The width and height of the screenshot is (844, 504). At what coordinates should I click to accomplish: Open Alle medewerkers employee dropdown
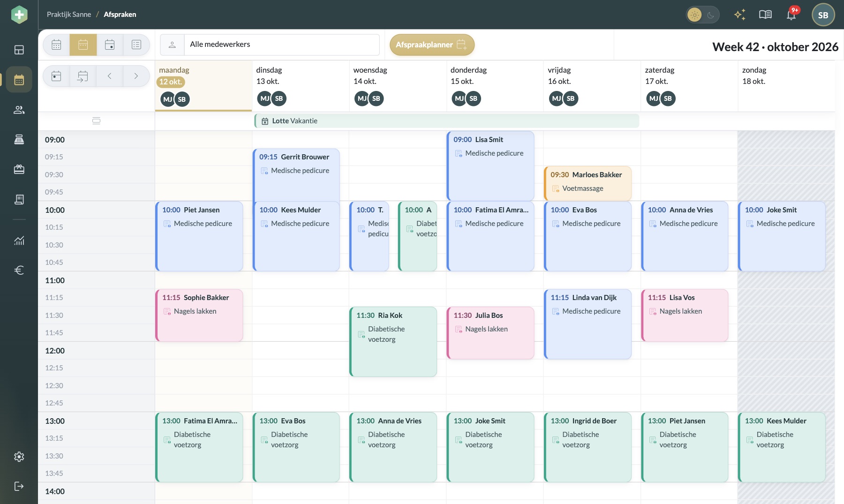click(x=270, y=45)
